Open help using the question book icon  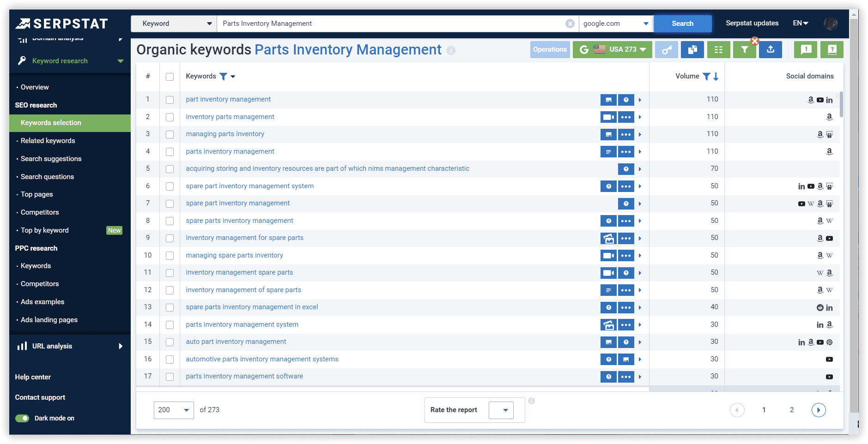coord(832,49)
